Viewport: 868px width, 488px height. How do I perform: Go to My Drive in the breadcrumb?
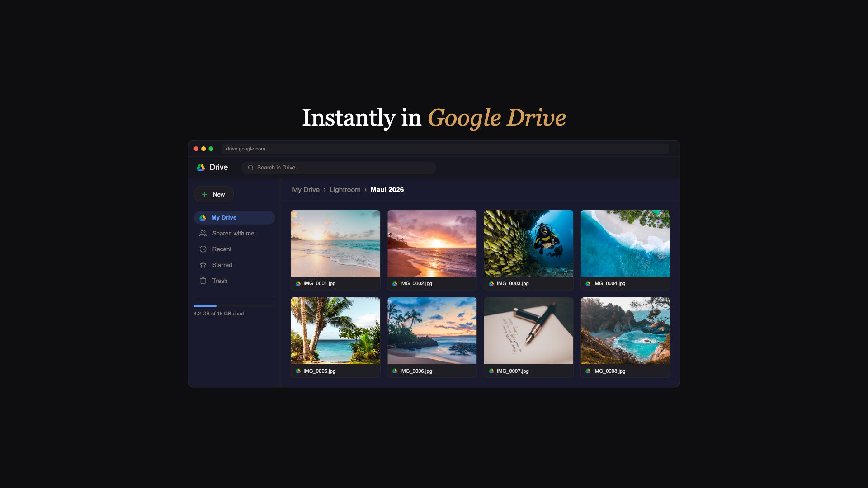pos(306,190)
